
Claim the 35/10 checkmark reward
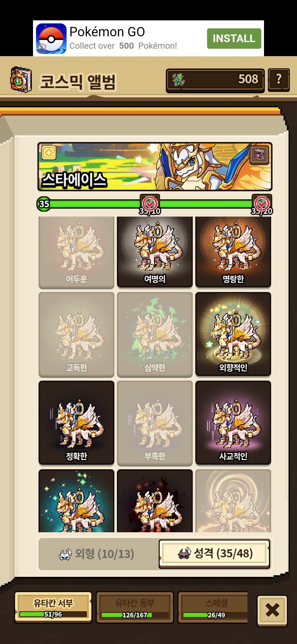click(150, 204)
